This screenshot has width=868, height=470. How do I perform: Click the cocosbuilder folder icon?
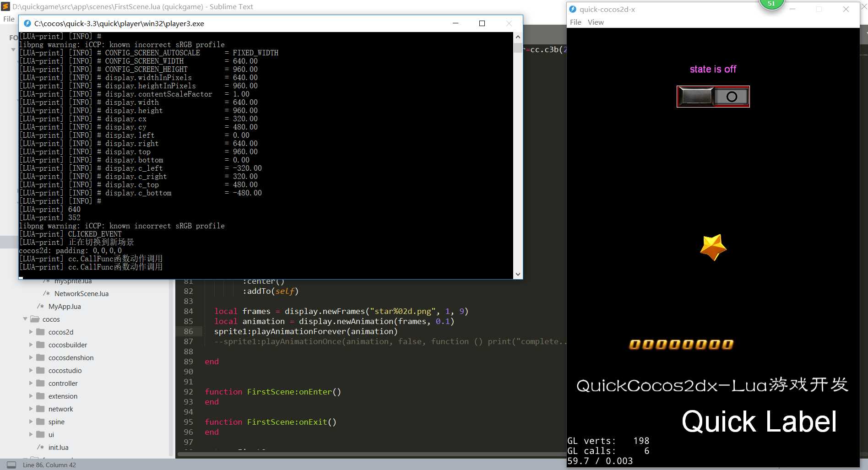[41, 345]
